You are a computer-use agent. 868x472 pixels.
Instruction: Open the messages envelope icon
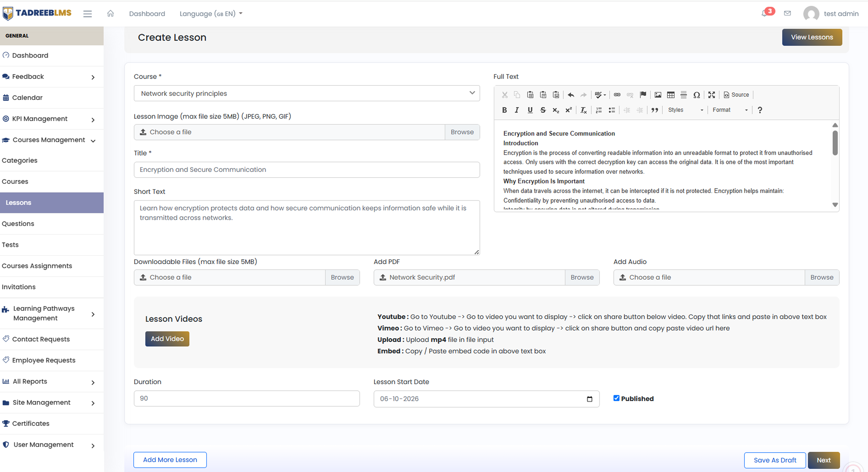787,14
